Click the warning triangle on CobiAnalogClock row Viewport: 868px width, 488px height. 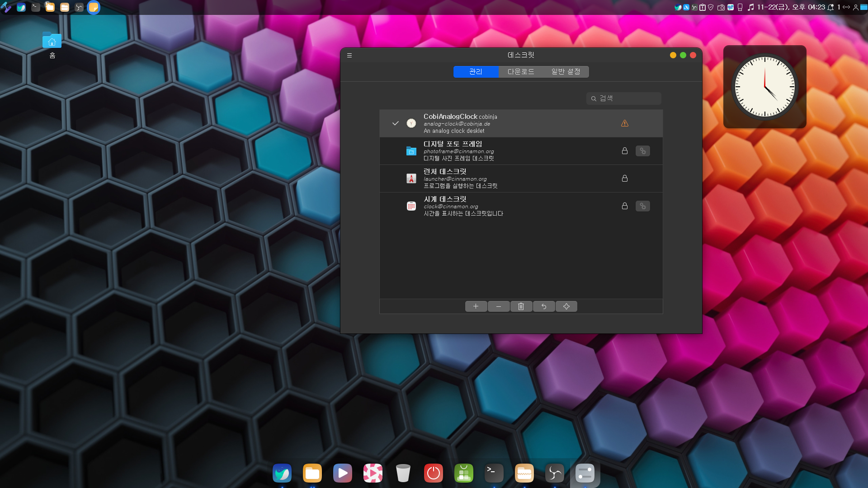click(625, 123)
